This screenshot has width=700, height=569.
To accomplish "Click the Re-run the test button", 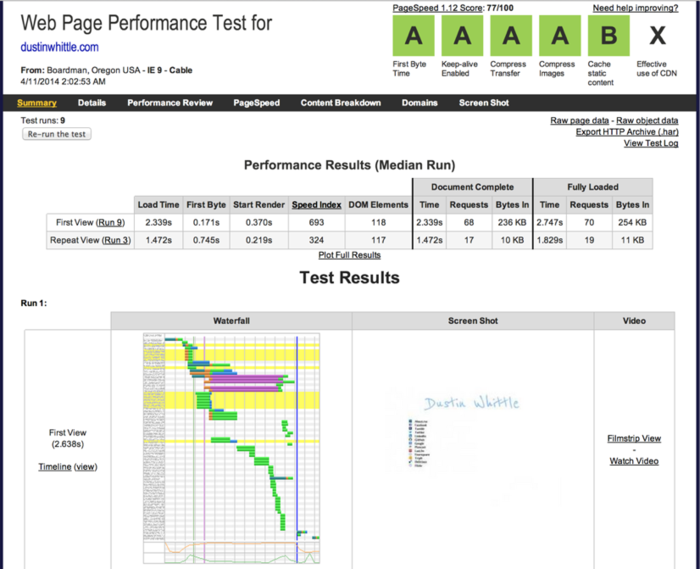I will pos(57,134).
